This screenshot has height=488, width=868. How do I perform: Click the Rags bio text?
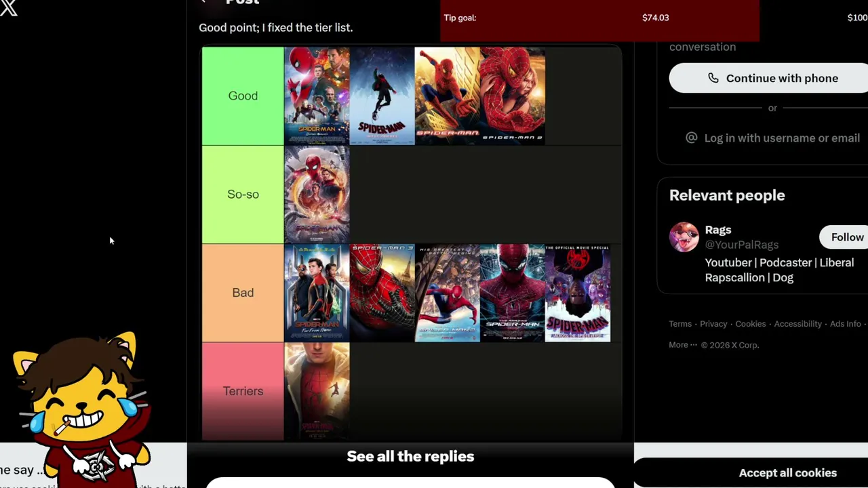coord(779,270)
